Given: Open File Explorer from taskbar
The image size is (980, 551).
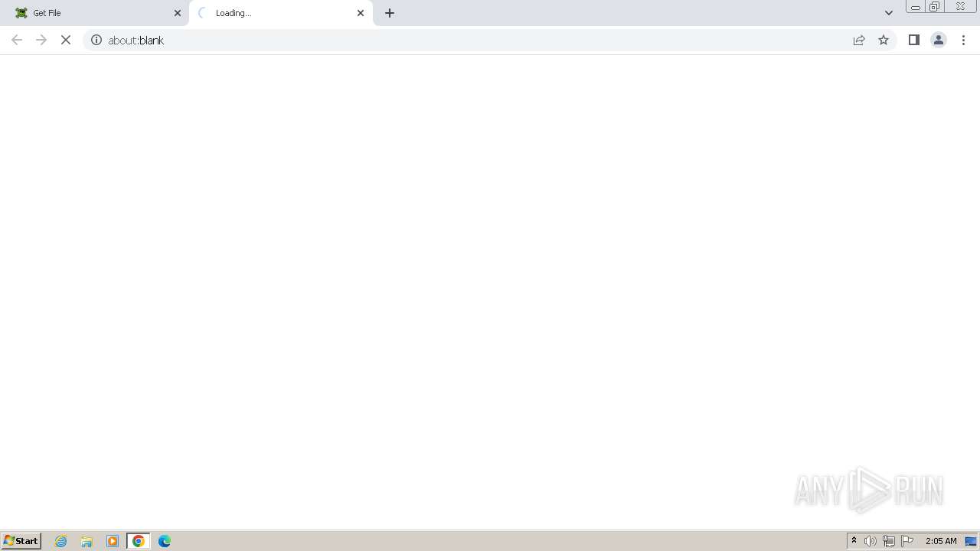Looking at the screenshot, I should [87, 541].
